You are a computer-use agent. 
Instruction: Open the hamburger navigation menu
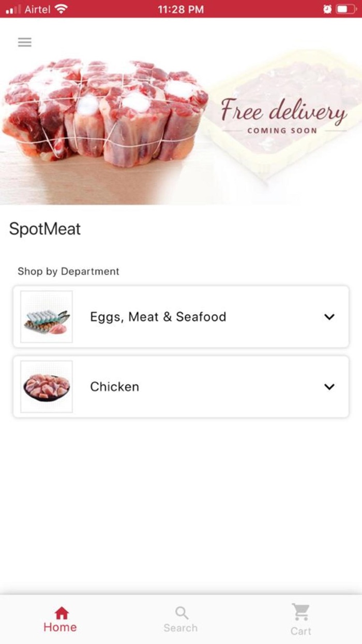tap(24, 42)
